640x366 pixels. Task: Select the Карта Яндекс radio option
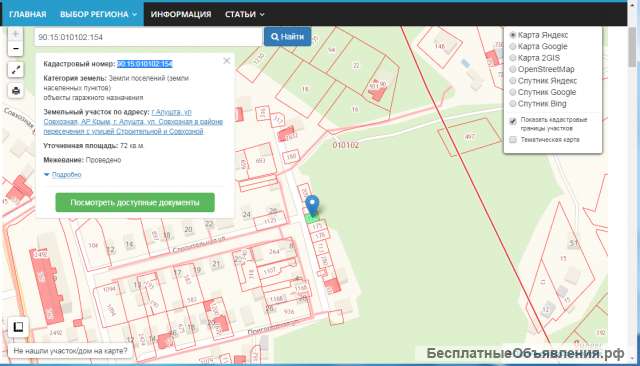tap(513, 35)
